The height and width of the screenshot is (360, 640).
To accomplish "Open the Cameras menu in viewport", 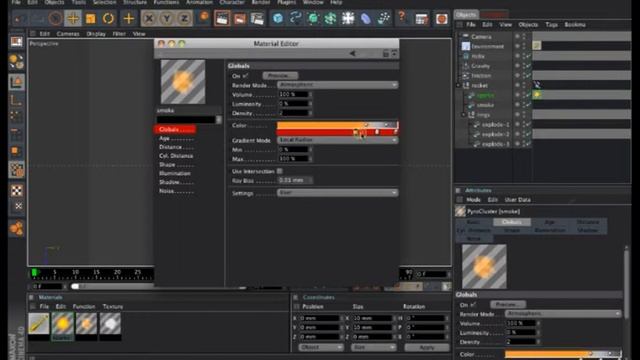I will coord(68,34).
